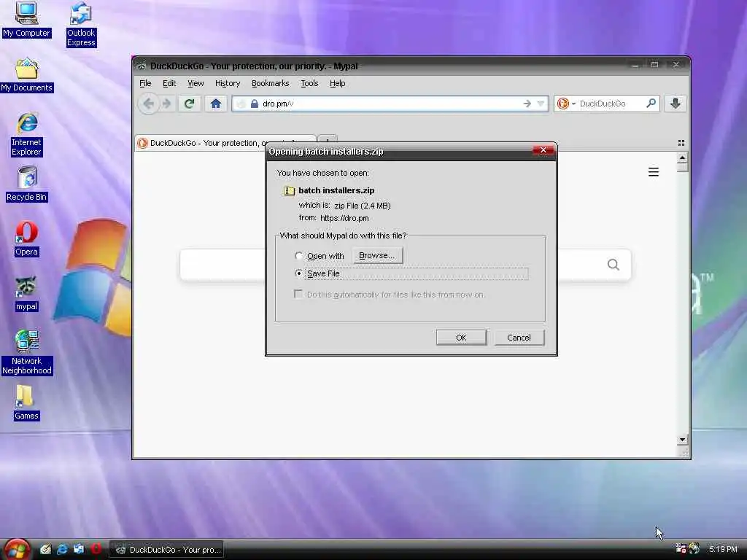The height and width of the screenshot is (560, 747).
Task: Launch Internet Explorer from quick launch
Action: (62, 549)
